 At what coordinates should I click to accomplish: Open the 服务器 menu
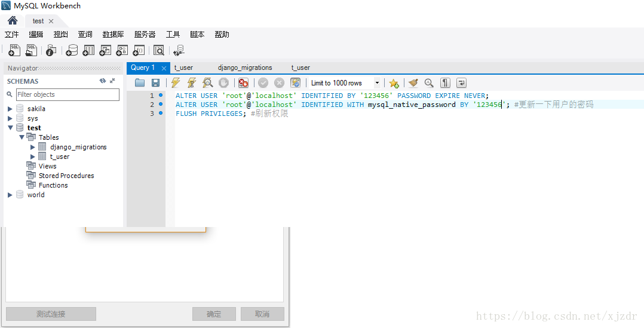pyautogui.click(x=145, y=35)
